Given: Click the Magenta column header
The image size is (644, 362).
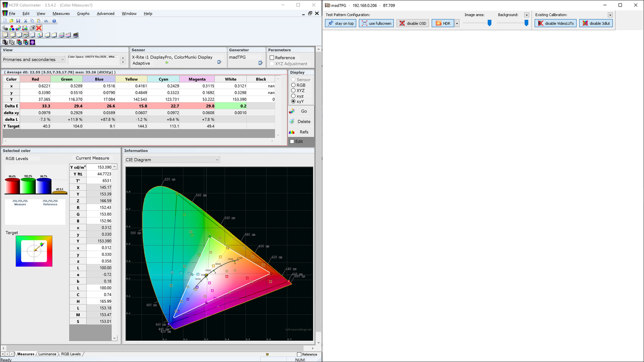Looking at the screenshot, I should point(197,79).
